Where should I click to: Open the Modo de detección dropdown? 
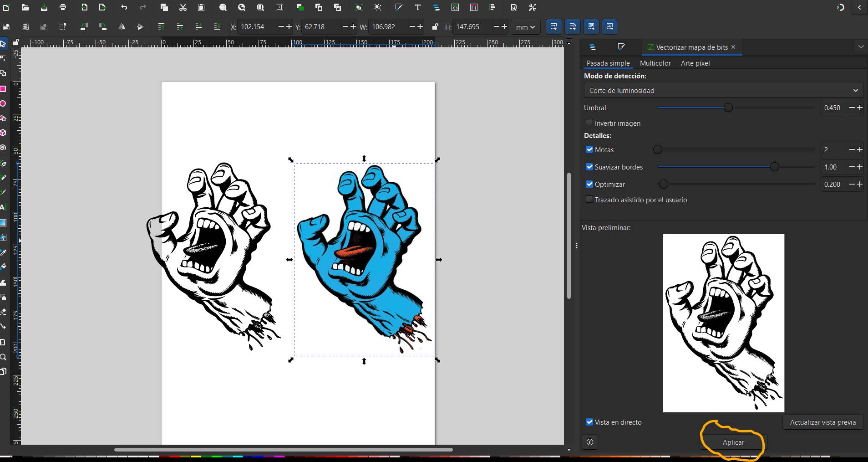(x=724, y=90)
